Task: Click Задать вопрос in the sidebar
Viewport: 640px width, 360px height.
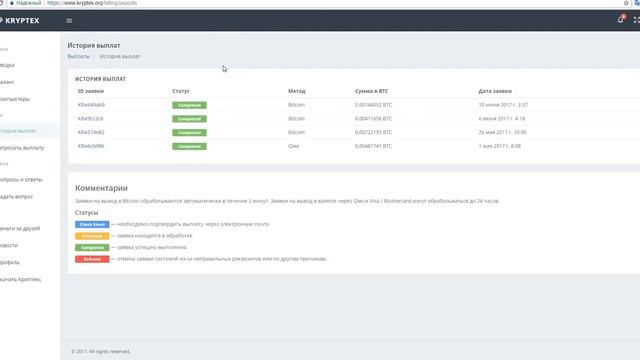Action: (x=16, y=196)
